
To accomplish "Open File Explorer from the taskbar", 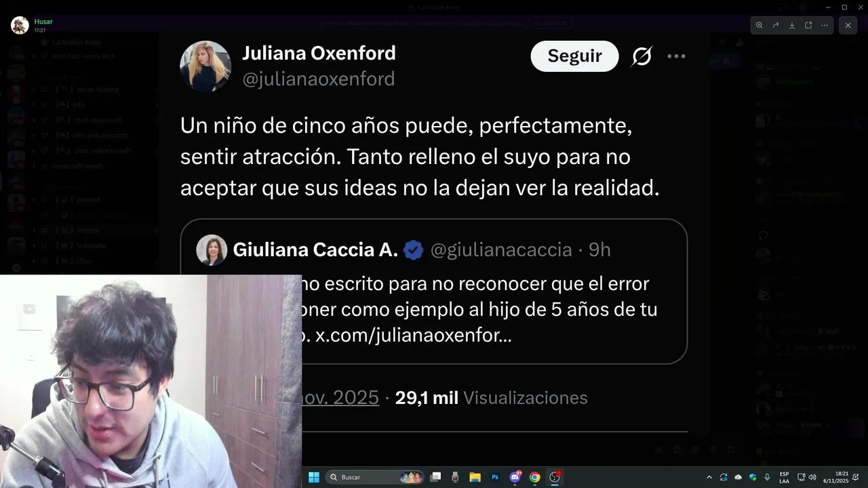I will pyautogui.click(x=475, y=477).
